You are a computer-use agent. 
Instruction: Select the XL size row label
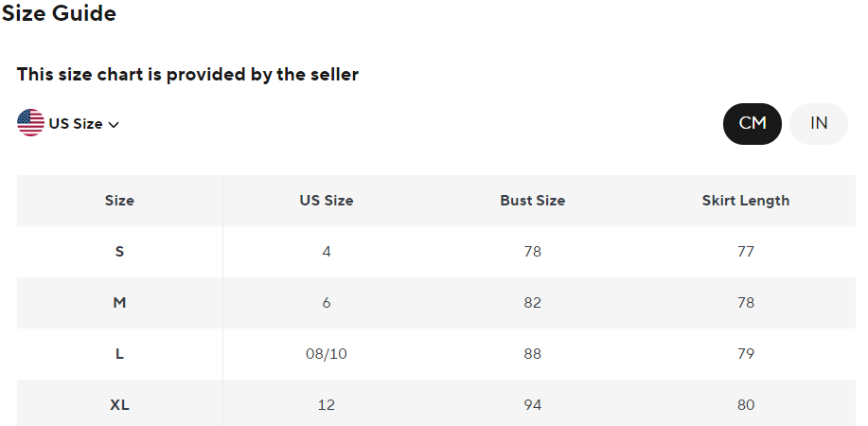tap(119, 405)
